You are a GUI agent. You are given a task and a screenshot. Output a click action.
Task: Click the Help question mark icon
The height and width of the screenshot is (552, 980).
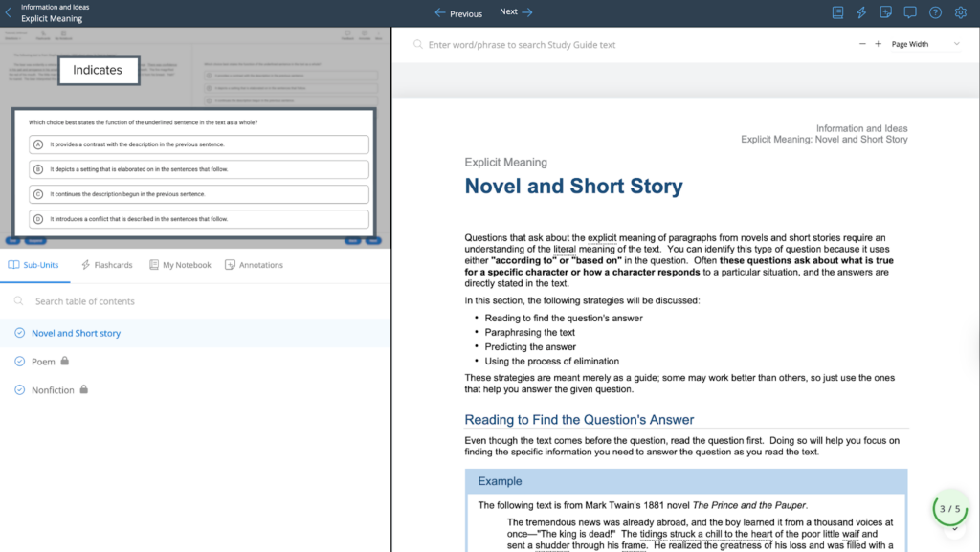click(936, 12)
